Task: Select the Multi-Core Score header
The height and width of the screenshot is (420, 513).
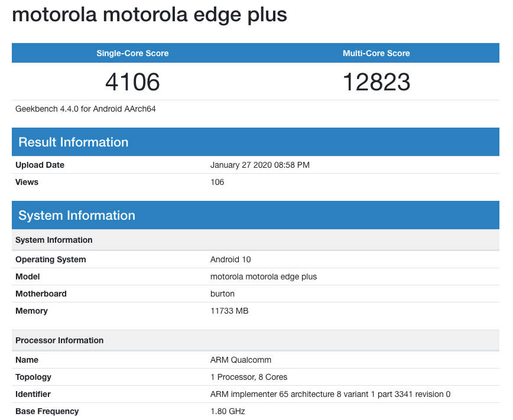Action: (376, 53)
